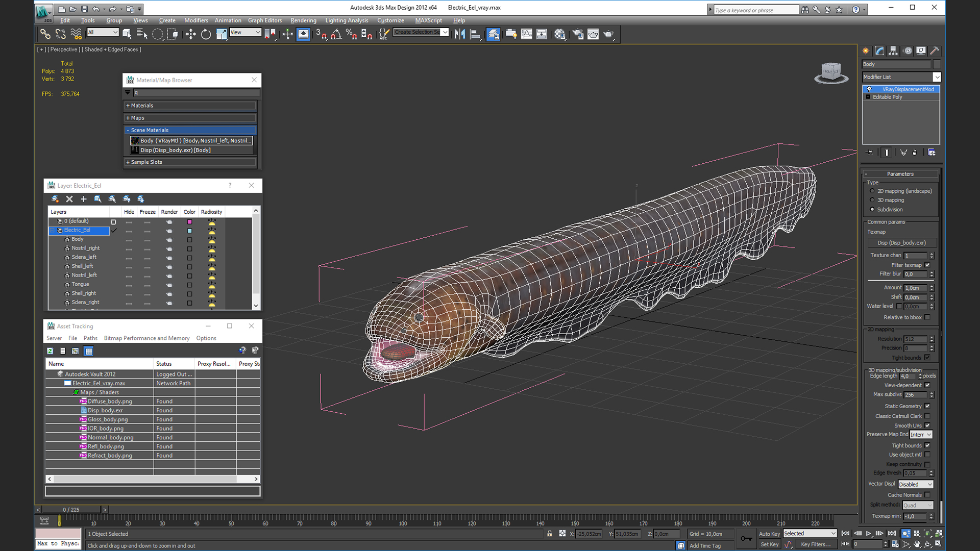
Task: Click Refresh icon in Asset Tracking
Action: click(x=50, y=351)
